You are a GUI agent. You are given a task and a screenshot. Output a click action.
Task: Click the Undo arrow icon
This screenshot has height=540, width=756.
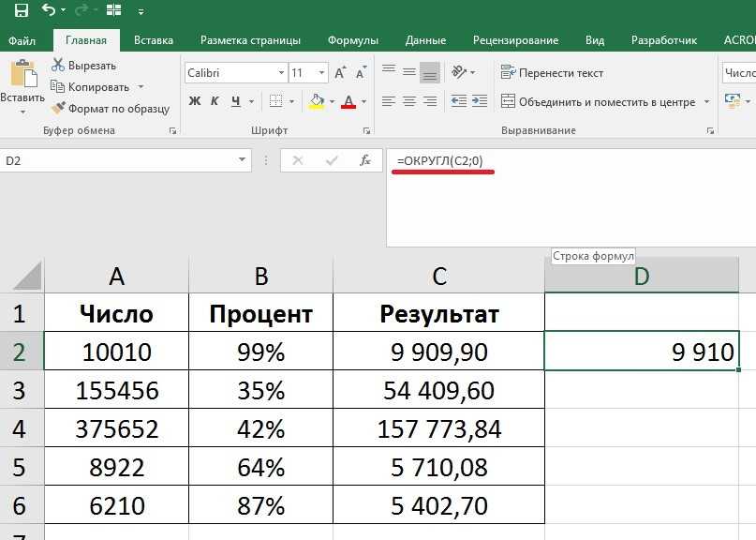coord(49,10)
